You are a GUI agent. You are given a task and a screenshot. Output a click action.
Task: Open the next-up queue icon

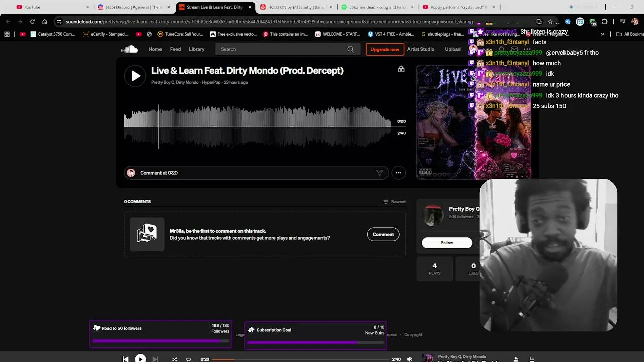[x=532, y=359]
